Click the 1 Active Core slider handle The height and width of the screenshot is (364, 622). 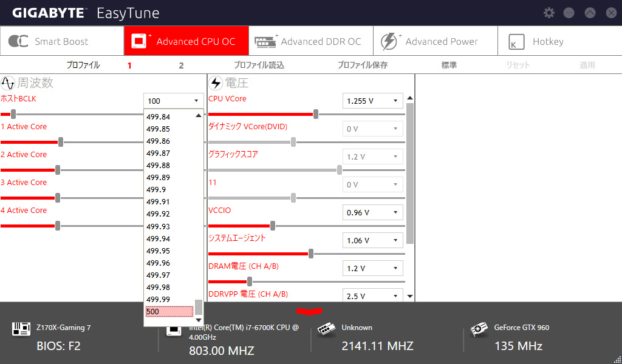click(x=61, y=142)
